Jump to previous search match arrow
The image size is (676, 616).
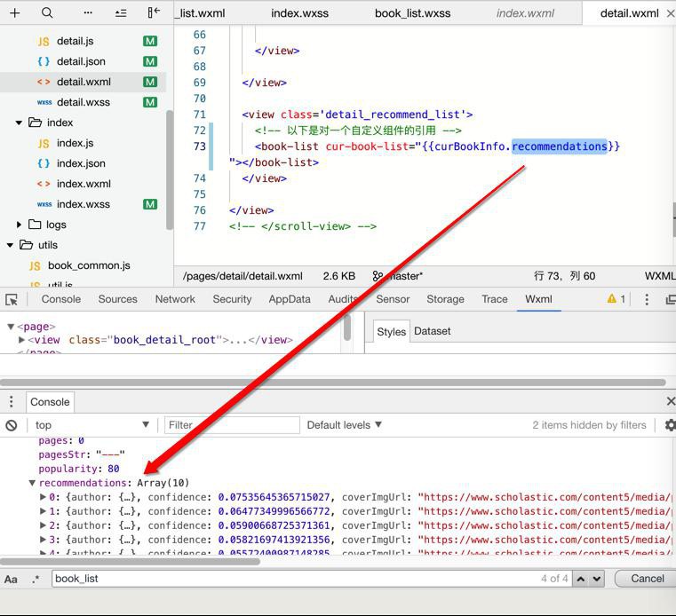pos(580,579)
